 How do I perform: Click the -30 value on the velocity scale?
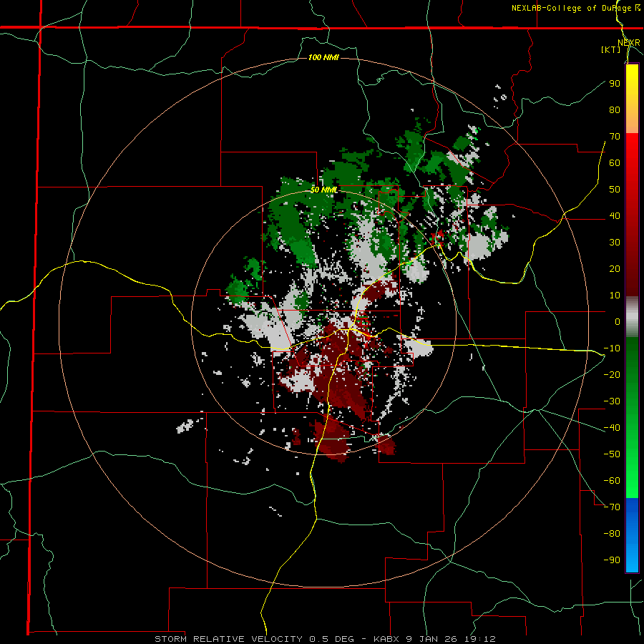coord(612,401)
